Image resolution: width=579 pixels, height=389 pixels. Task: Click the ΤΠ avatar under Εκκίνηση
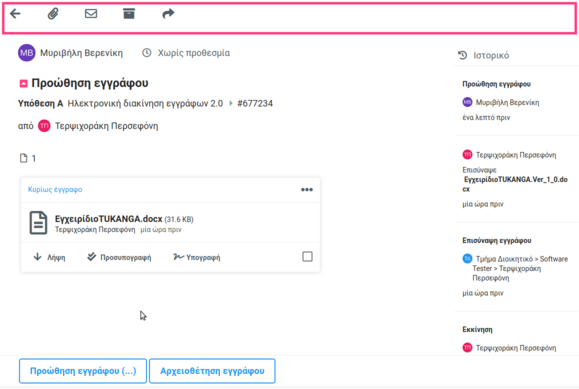point(467,348)
